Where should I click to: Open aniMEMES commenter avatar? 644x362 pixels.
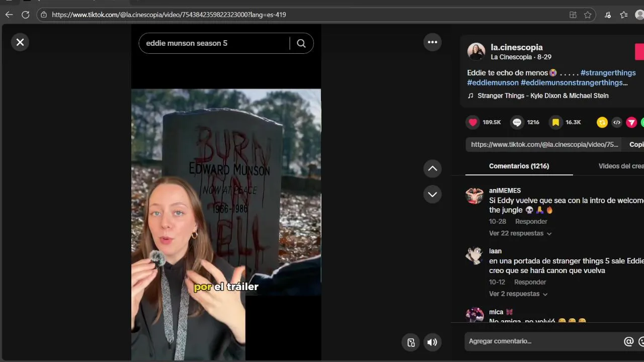pos(474,195)
